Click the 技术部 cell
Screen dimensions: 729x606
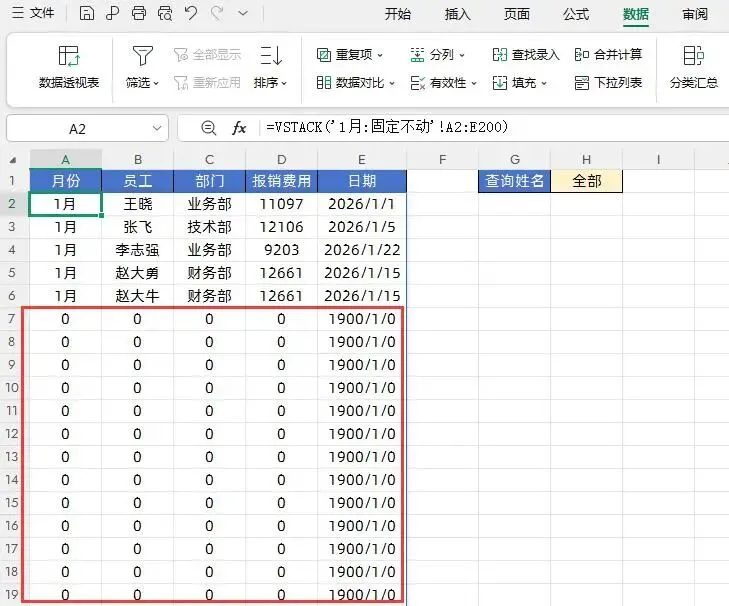tap(209, 227)
